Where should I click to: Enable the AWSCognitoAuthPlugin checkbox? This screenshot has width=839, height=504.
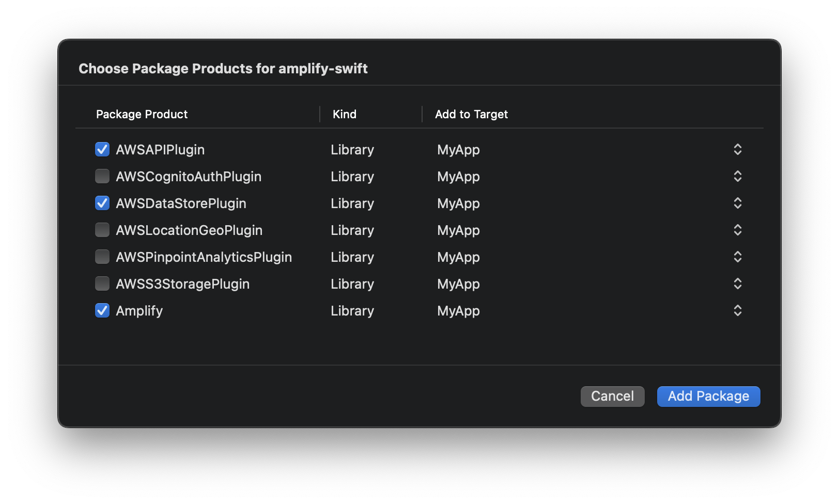pyautogui.click(x=102, y=176)
